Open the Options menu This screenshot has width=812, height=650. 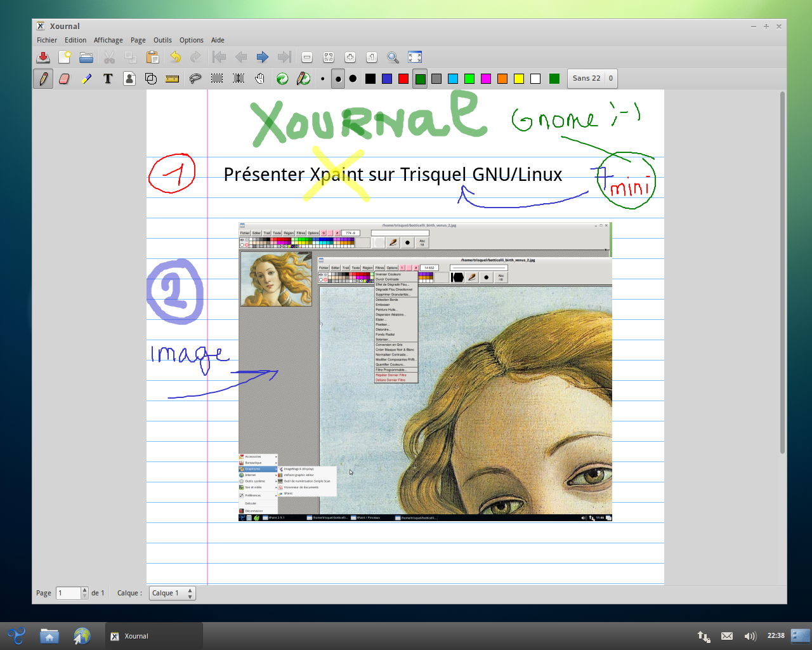(192, 40)
